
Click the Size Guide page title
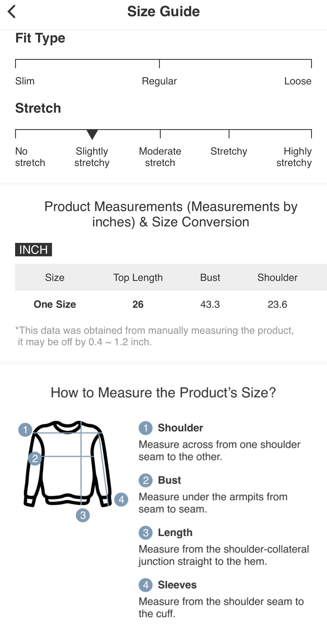(163, 12)
